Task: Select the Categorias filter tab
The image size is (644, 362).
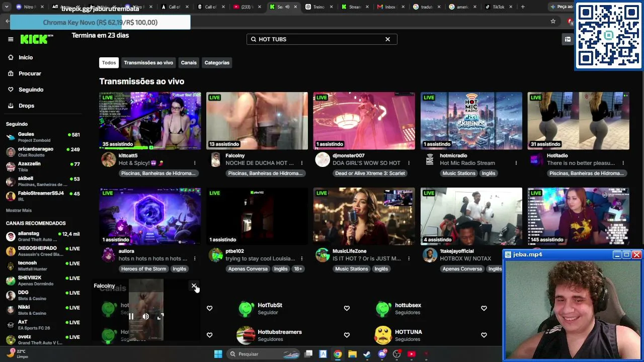Action: [217, 63]
